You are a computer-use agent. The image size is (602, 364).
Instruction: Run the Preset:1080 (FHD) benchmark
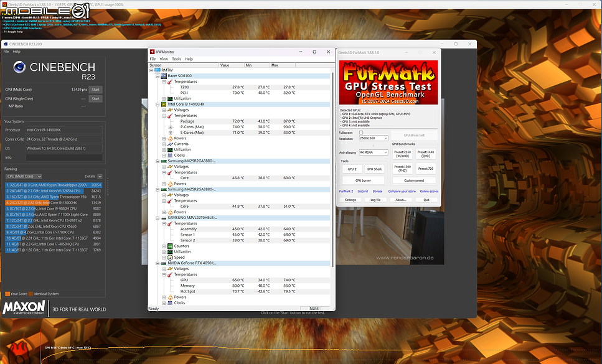[402, 169]
